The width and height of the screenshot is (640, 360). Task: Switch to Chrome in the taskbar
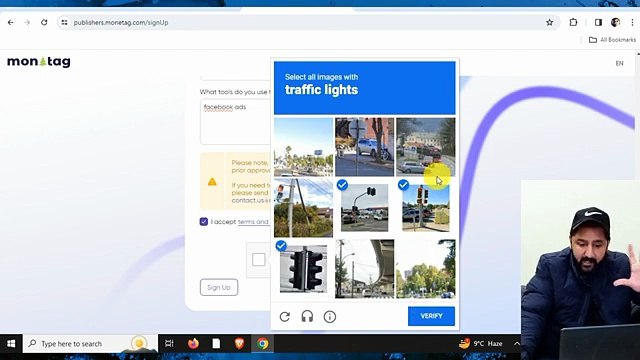[x=262, y=344]
